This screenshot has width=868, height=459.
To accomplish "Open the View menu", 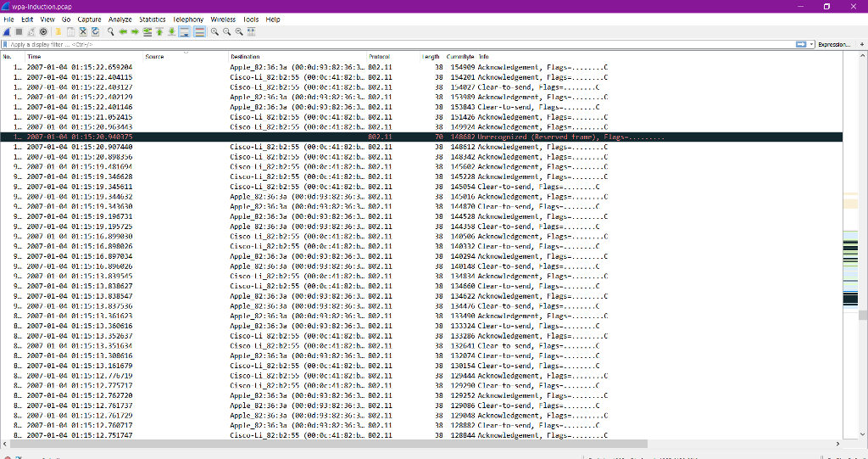I will pyautogui.click(x=47, y=20).
